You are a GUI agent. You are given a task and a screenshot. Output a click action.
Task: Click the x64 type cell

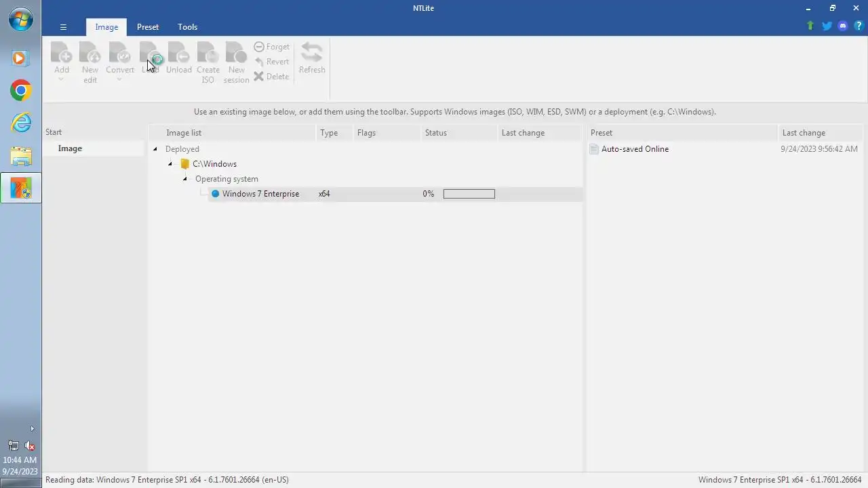click(x=324, y=194)
